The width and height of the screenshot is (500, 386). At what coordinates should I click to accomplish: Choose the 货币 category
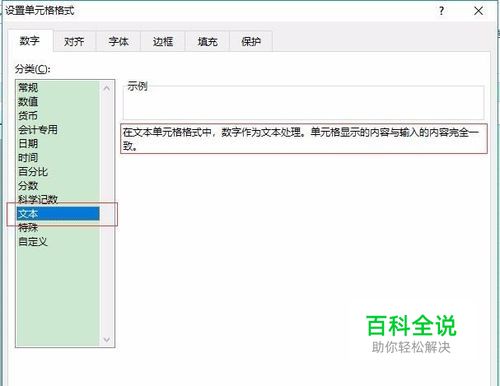click(x=58, y=116)
